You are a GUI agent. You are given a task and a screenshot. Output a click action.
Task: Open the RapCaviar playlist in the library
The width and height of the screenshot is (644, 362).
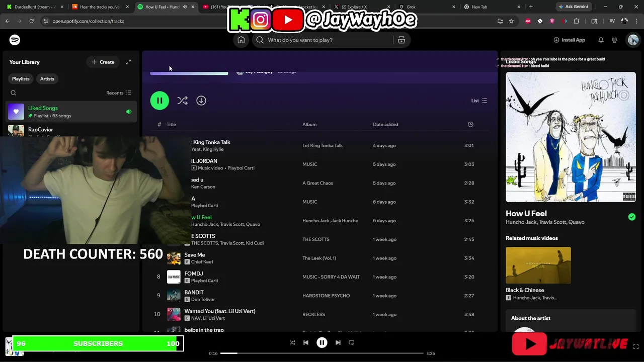tap(71, 130)
